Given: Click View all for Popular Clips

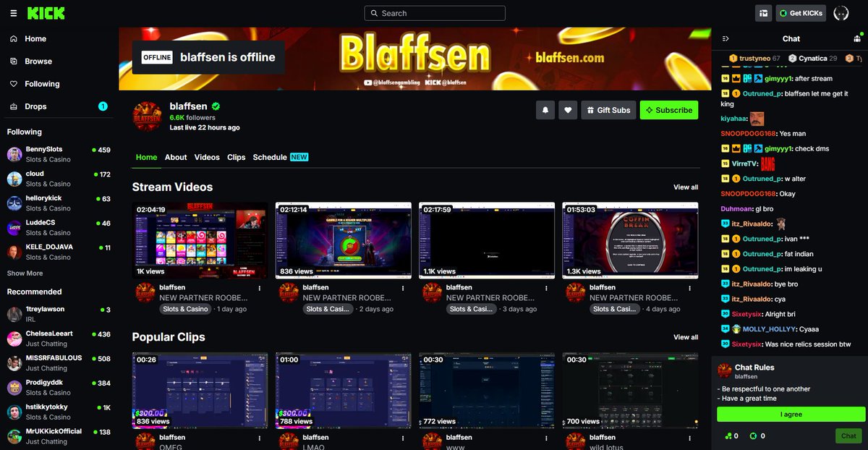Looking at the screenshot, I should pos(686,337).
